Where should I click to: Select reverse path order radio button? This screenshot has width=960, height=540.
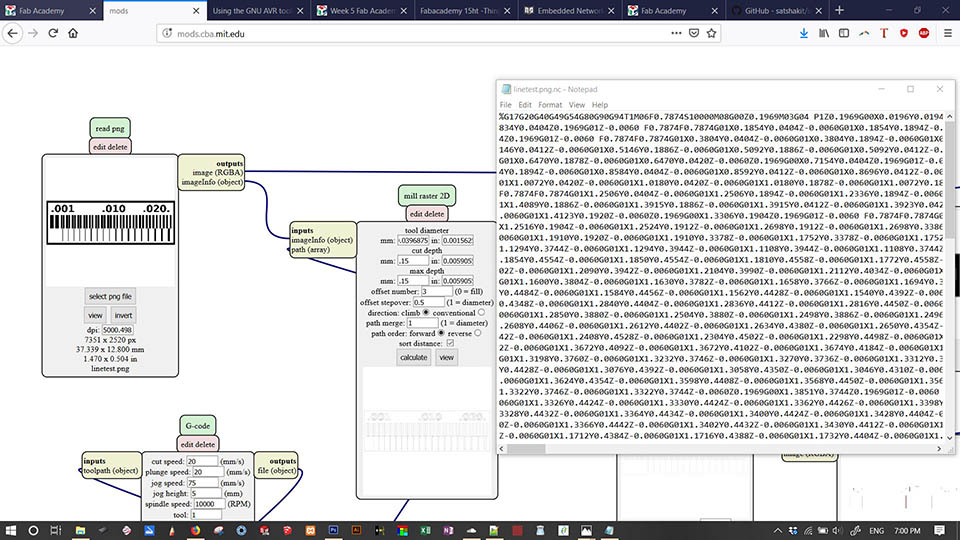tap(478, 333)
